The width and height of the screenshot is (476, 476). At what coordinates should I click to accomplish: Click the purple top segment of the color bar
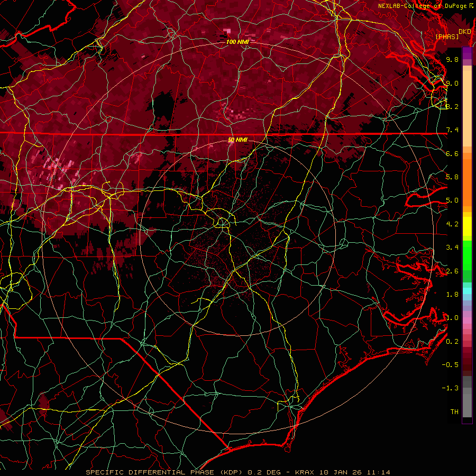pyautogui.click(x=467, y=53)
